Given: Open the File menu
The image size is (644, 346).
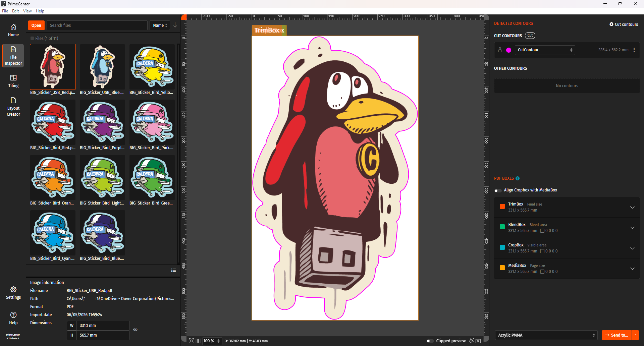Looking at the screenshot, I should point(5,11).
